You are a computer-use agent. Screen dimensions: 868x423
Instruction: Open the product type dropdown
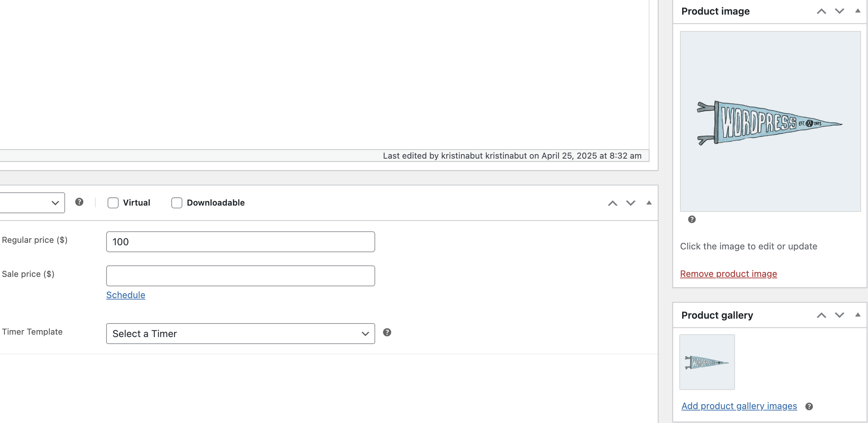coord(32,203)
